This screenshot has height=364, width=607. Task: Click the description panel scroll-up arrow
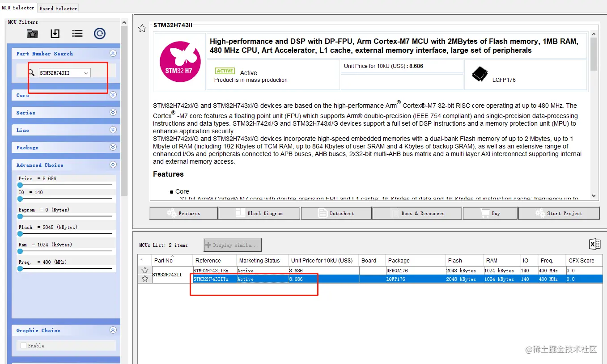click(x=594, y=34)
